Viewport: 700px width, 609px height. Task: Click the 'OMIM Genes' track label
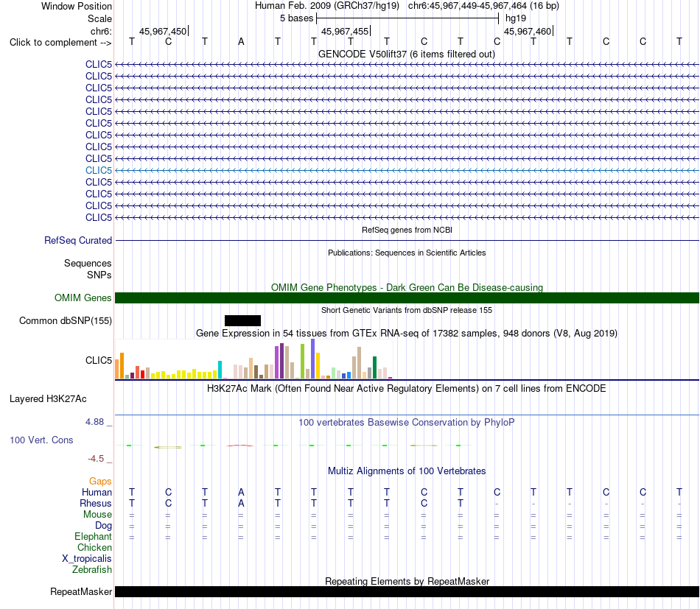tap(83, 298)
